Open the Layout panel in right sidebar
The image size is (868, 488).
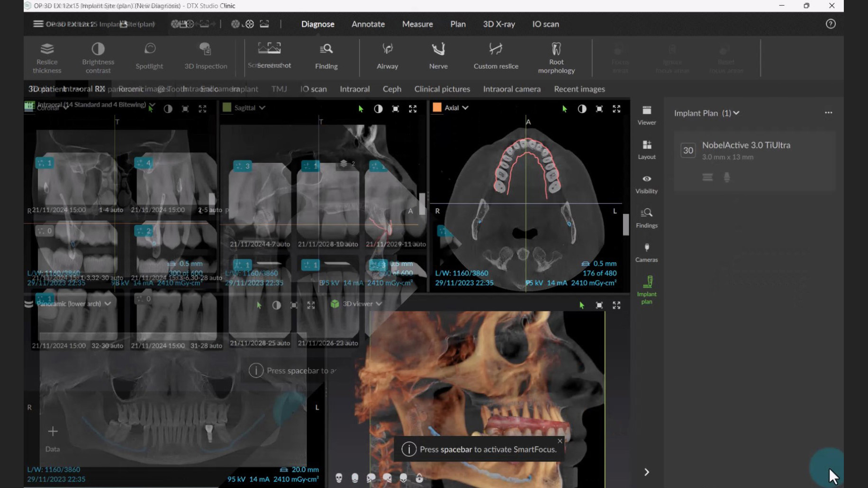(x=647, y=150)
